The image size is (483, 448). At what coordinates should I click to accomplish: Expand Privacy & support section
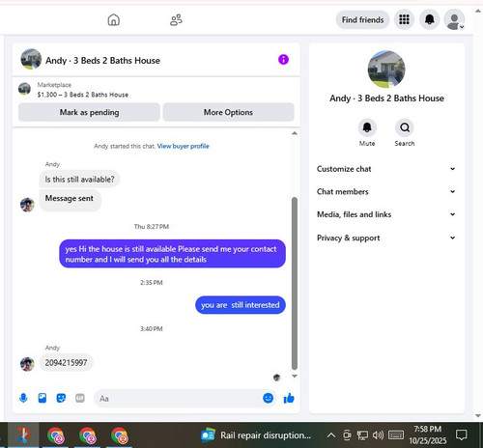(386, 238)
